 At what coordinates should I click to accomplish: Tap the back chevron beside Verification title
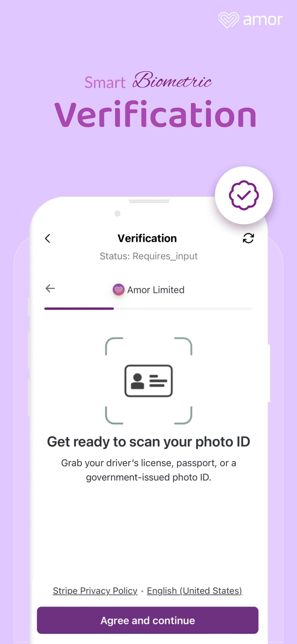[47, 238]
